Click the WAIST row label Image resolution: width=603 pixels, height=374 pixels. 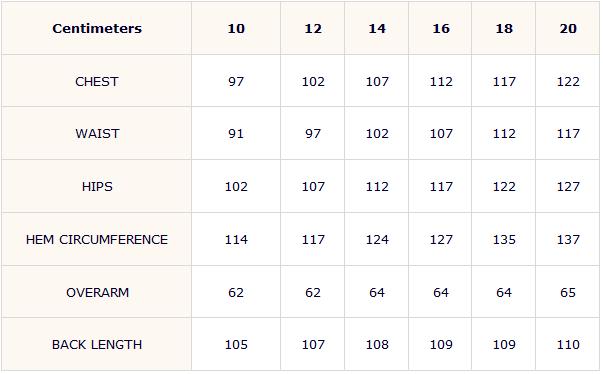point(97,134)
